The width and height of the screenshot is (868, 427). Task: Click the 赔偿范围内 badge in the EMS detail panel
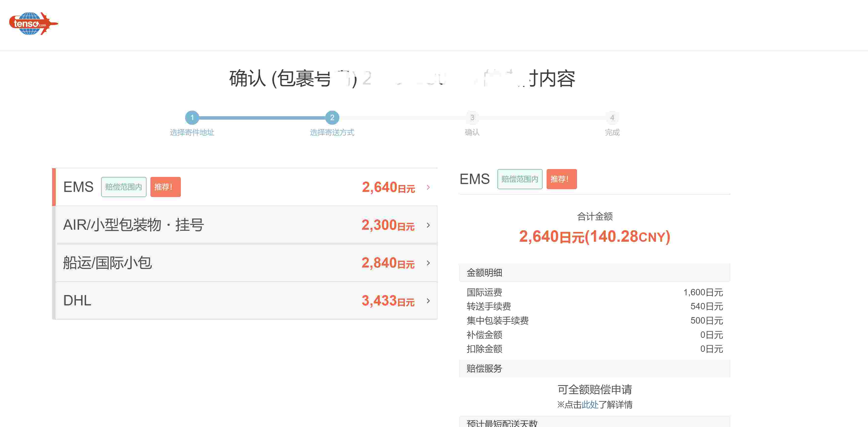point(520,179)
